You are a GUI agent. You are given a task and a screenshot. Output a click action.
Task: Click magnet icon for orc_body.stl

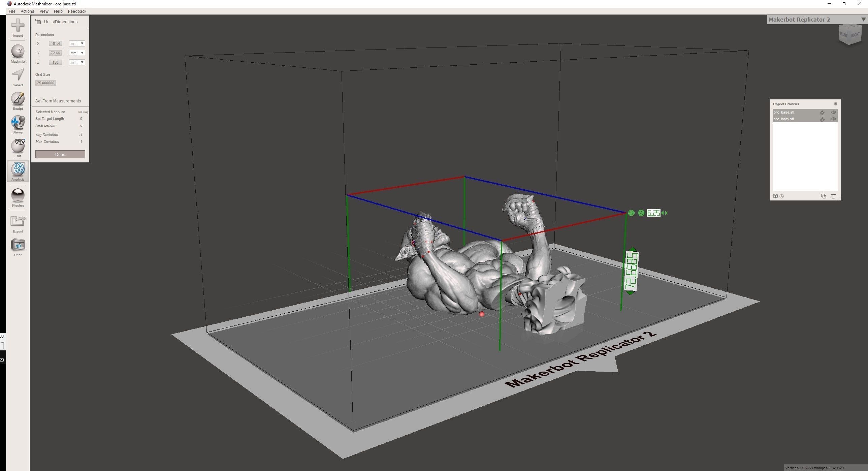click(822, 119)
